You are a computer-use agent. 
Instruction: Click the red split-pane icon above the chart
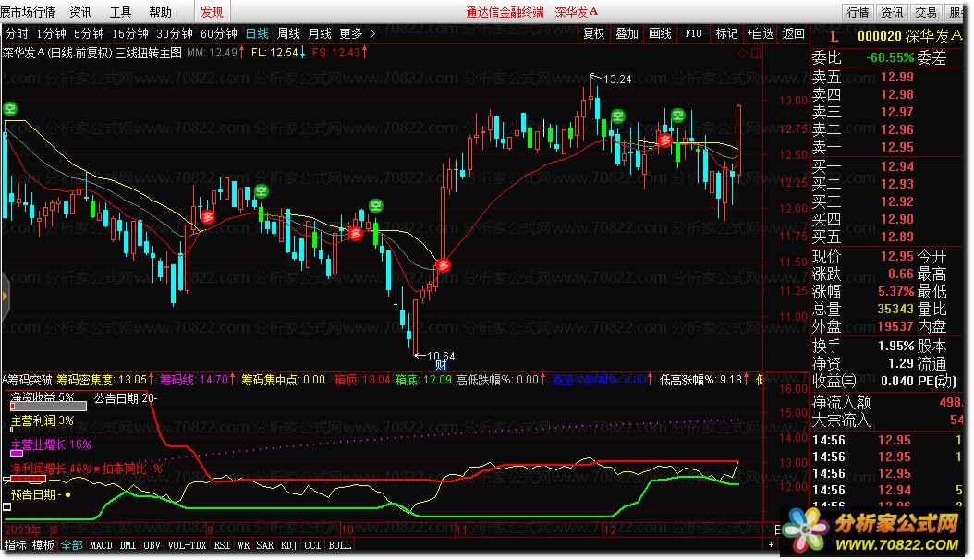pos(756,54)
